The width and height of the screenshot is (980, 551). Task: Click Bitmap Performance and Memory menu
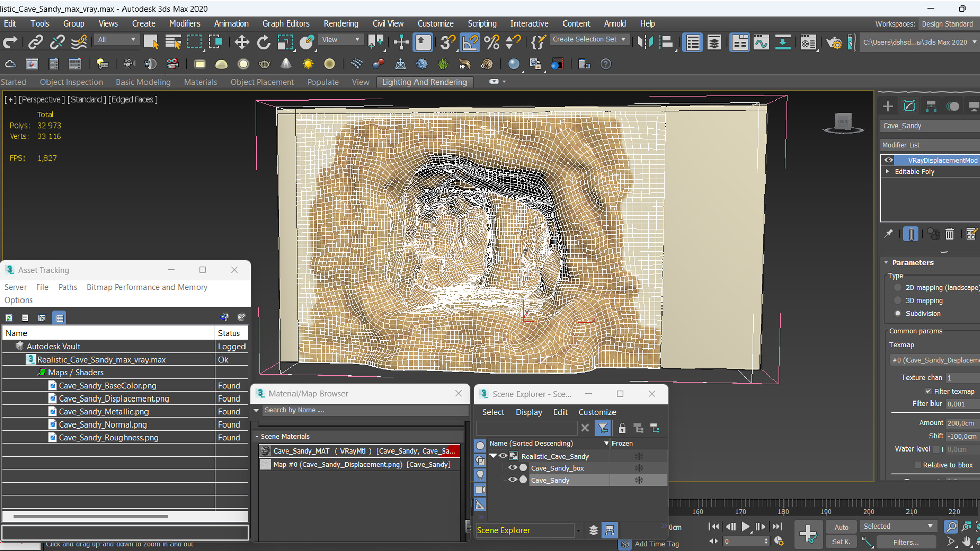(x=146, y=287)
